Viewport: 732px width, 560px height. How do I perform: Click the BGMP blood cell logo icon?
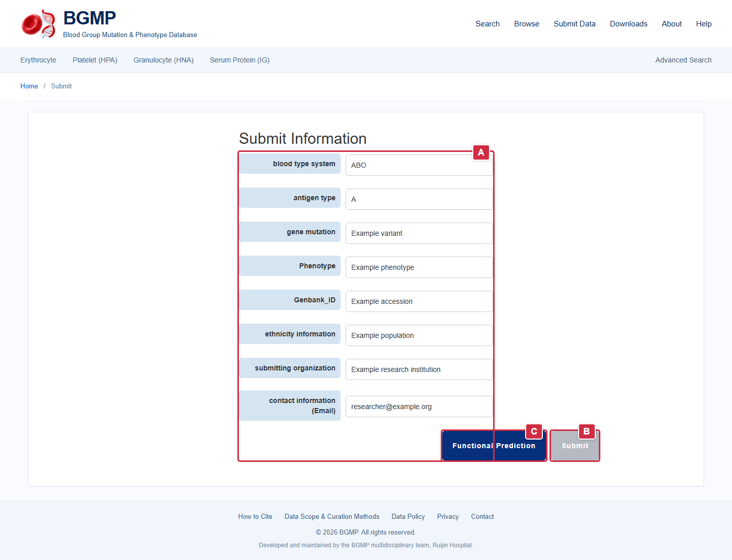click(38, 24)
